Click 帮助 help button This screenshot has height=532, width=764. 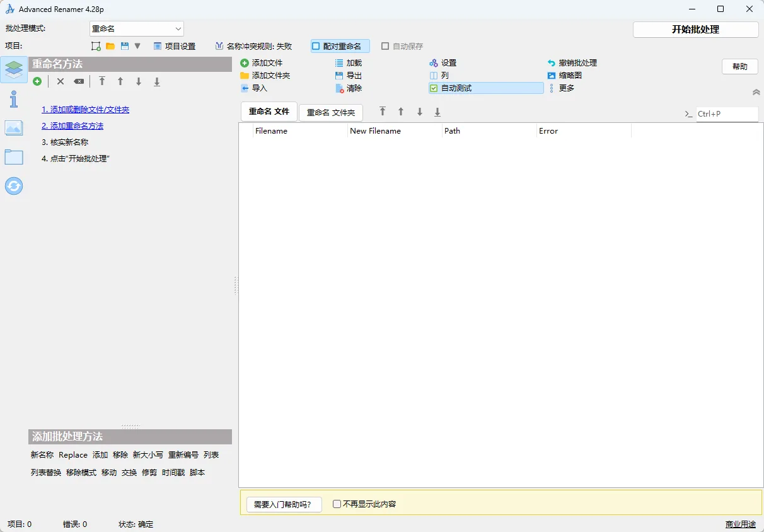[739, 67]
